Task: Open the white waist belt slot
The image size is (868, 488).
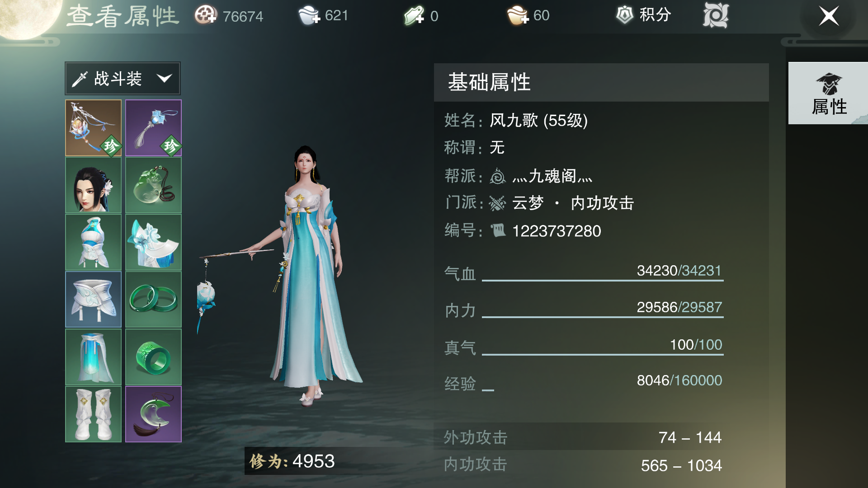Action: click(x=94, y=300)
